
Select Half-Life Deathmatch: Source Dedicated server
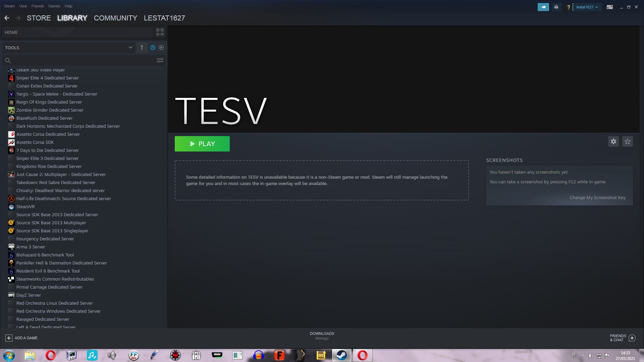[x=64, y=198]
